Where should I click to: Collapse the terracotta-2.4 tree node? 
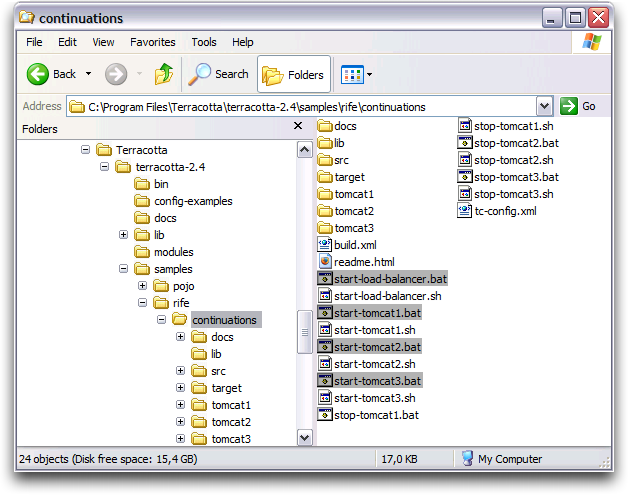[105, 167]
